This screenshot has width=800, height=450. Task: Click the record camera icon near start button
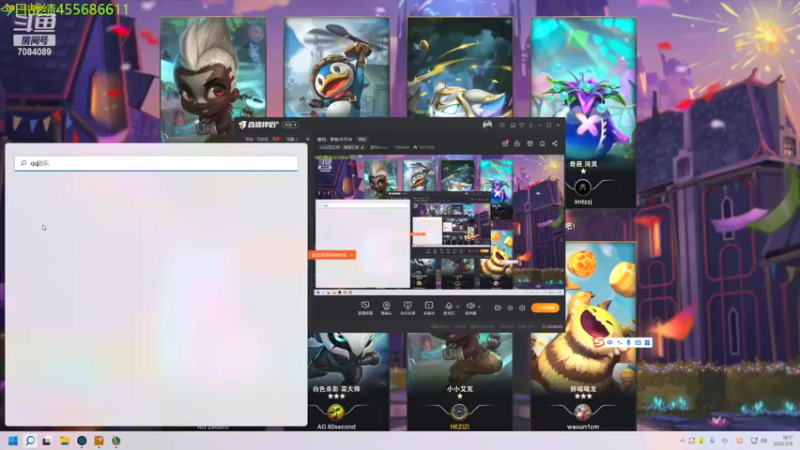click(497, 308)
